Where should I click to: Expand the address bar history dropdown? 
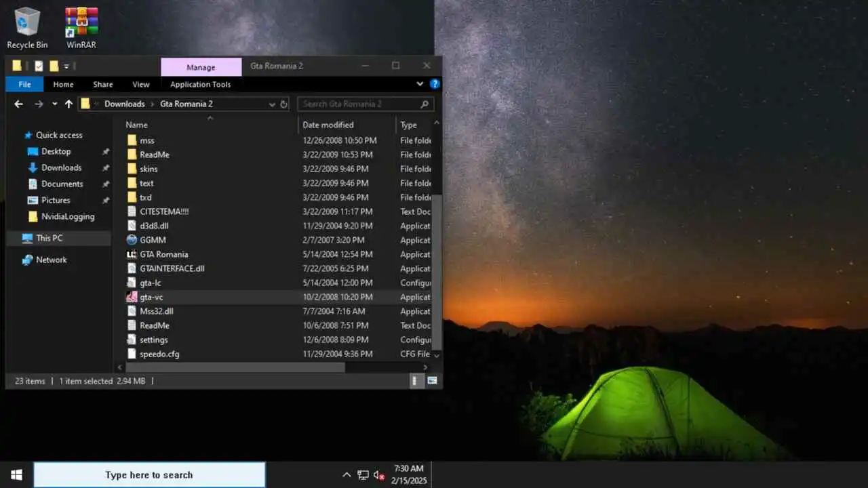[x=272, y=104]
